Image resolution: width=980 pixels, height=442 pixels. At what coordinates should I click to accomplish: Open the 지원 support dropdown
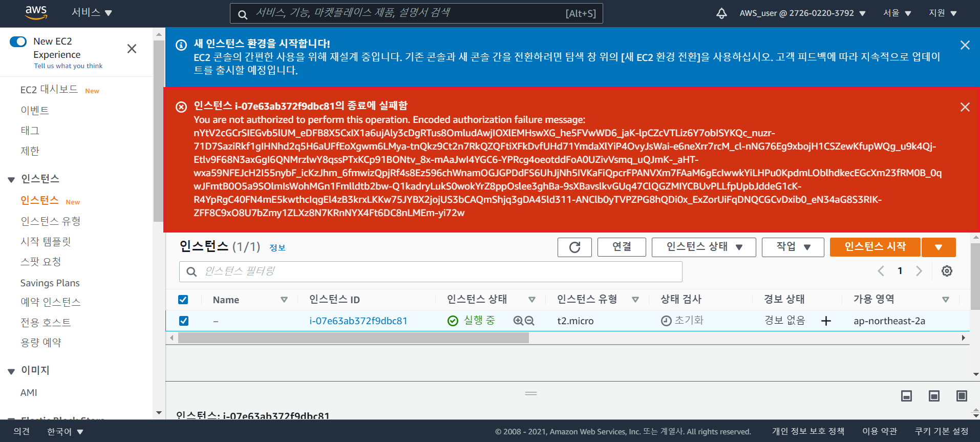point(943,13)
